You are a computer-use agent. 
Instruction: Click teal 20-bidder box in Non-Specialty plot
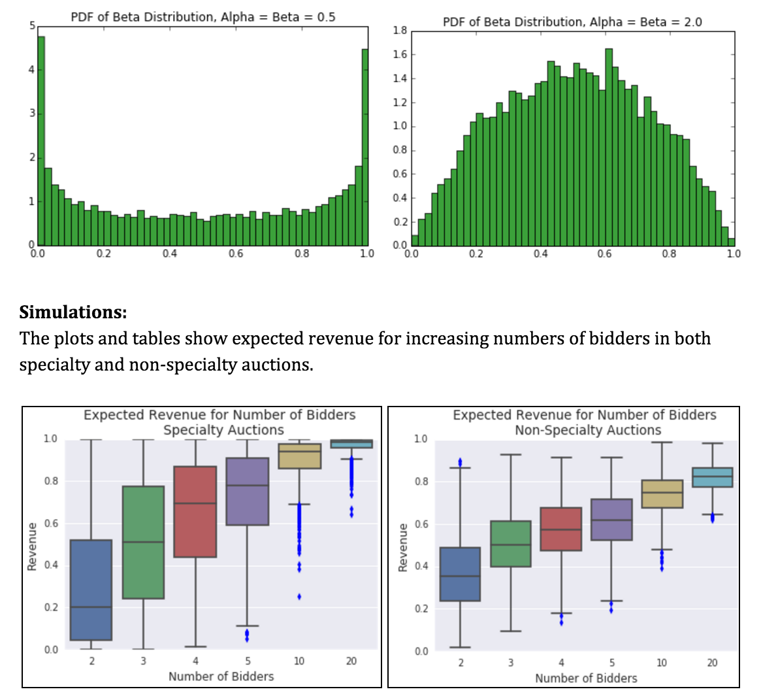click(x=712, y=477)
